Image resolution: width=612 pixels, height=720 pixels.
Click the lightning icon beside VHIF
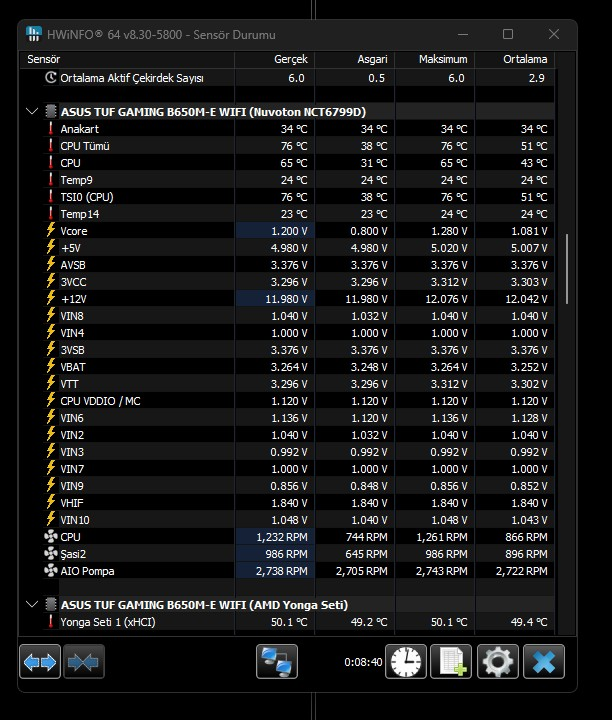tap(51, 502)
